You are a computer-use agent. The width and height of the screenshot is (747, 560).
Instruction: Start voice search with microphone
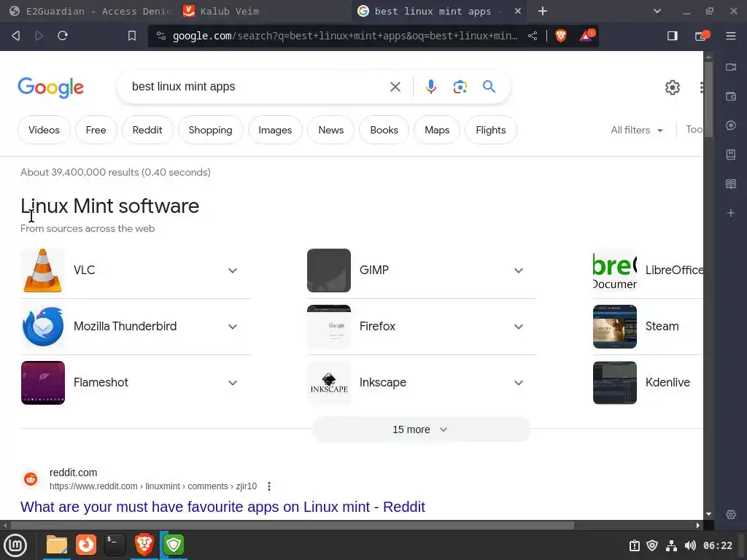[x=430, y=87]
